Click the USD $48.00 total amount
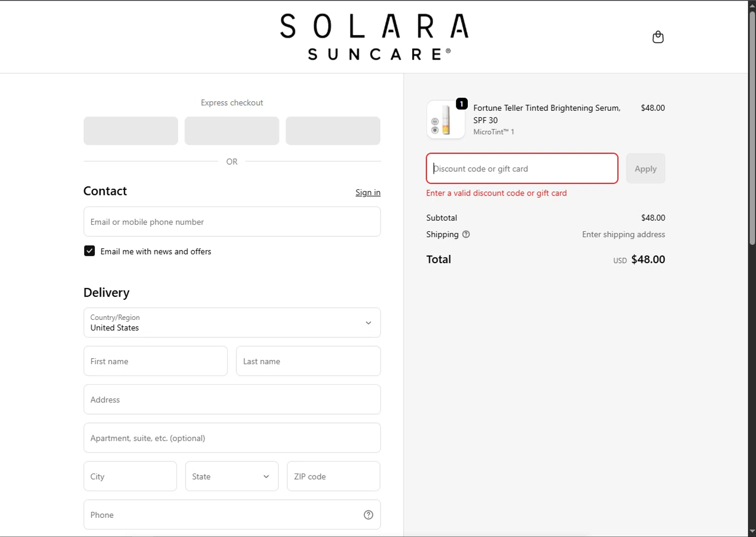This screenshot has width=756, height=537. click(x=639, y=259)
